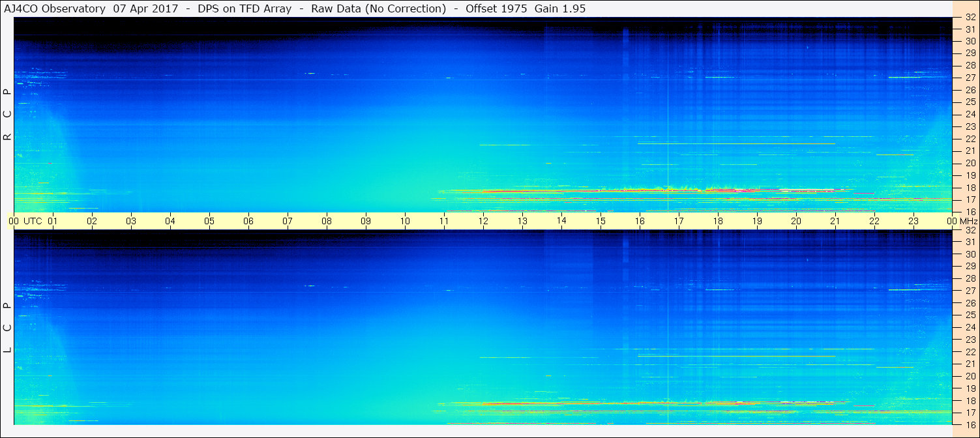Click the 03 hour tick on time axis
The width and height of the screenshot is (980, 438).
tap(131, 221)
